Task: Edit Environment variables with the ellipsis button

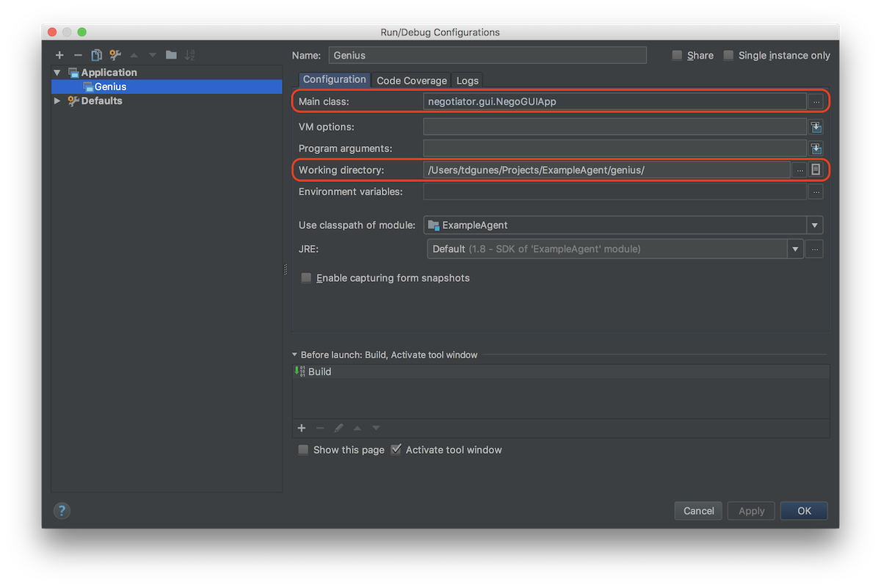Action: [816, 192]
